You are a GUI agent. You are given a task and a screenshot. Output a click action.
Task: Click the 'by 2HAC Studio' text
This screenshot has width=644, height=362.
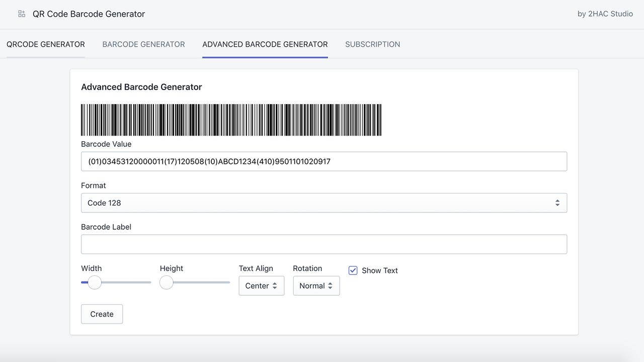[605, 14]
